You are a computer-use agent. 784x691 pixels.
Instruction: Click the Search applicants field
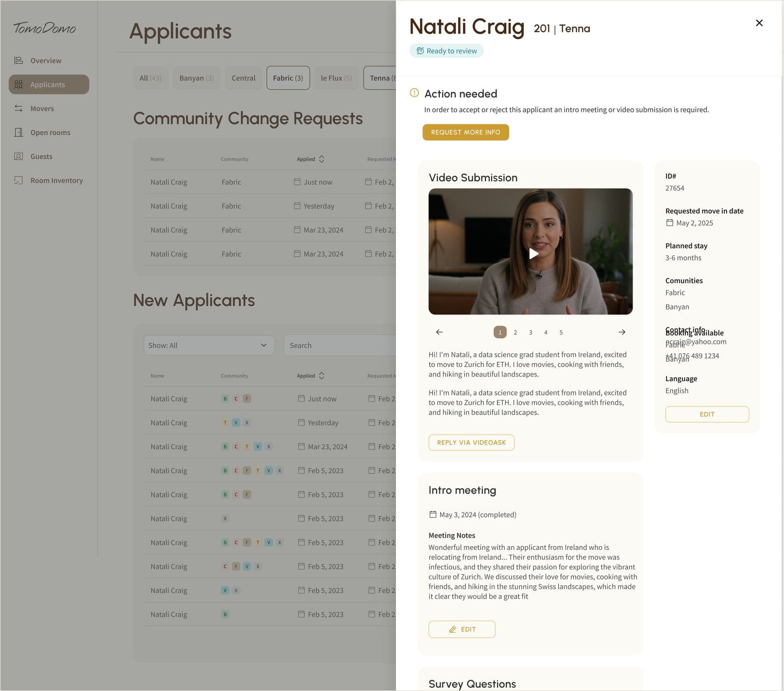(x=340, y=345)
